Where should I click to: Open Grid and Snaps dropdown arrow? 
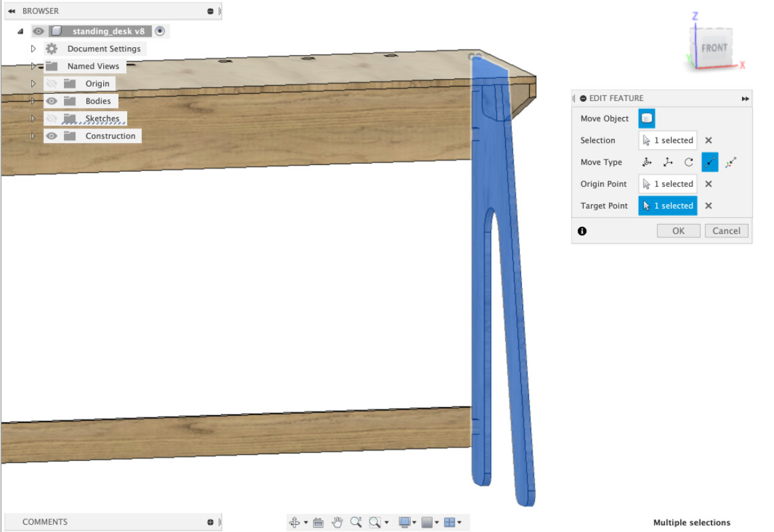point(437,522)
